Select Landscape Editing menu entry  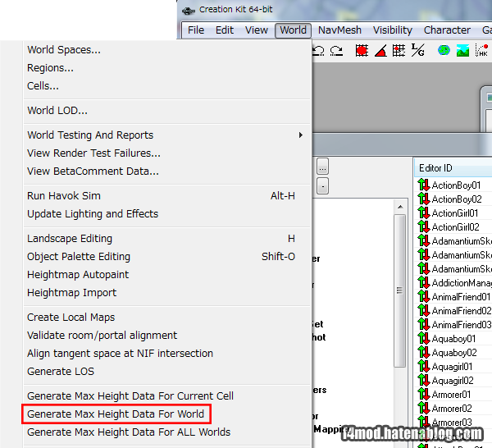167,239
